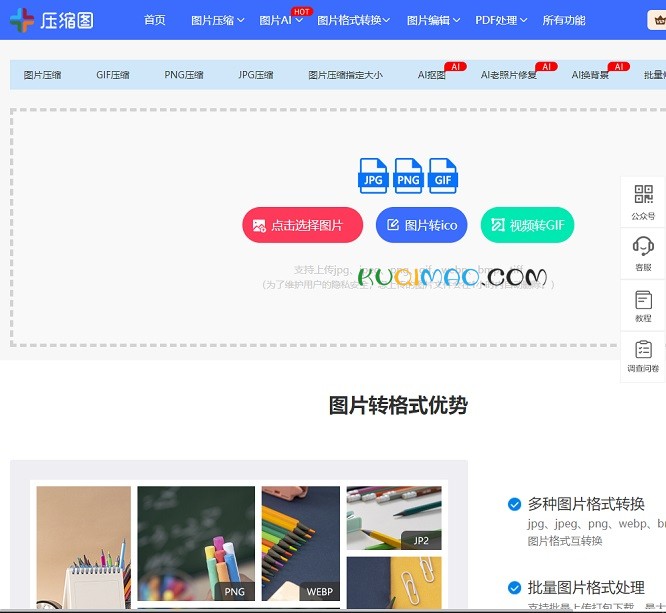Image resolution: width=666 pixels, height=613 pixels.
Task: Click the HOT badge on 图片AI
Action: pos(302,11)
